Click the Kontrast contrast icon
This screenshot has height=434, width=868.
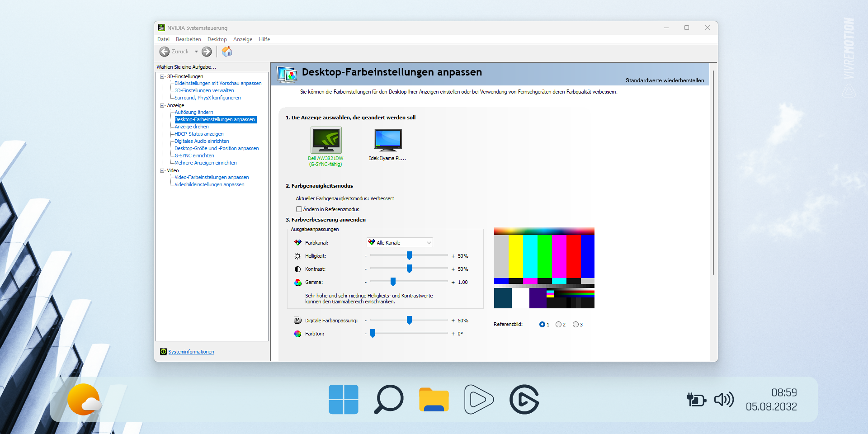pyautogui.click(x=297, y=269)
